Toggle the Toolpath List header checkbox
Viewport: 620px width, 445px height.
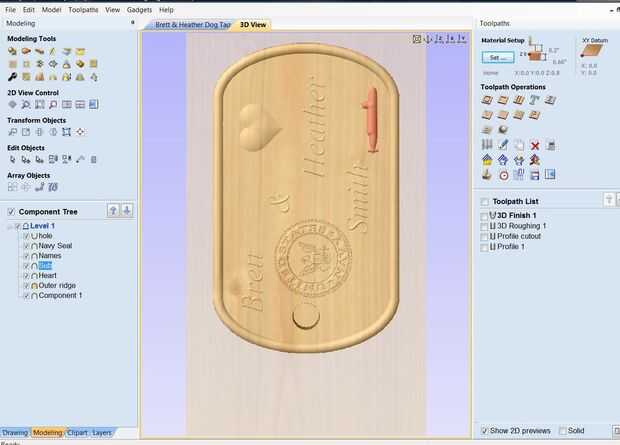coord(484,202)
